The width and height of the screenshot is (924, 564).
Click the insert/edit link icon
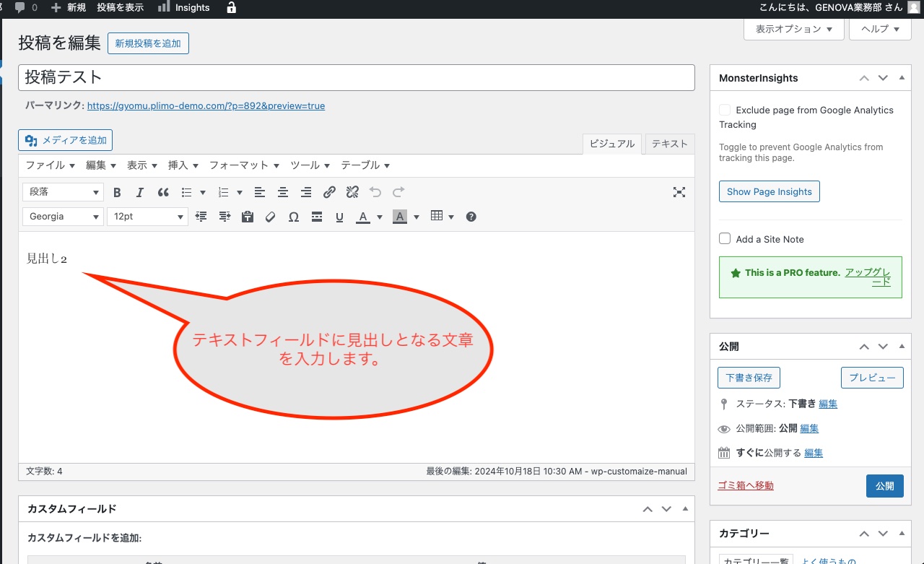pyautogui.click(x=329, y=192)
